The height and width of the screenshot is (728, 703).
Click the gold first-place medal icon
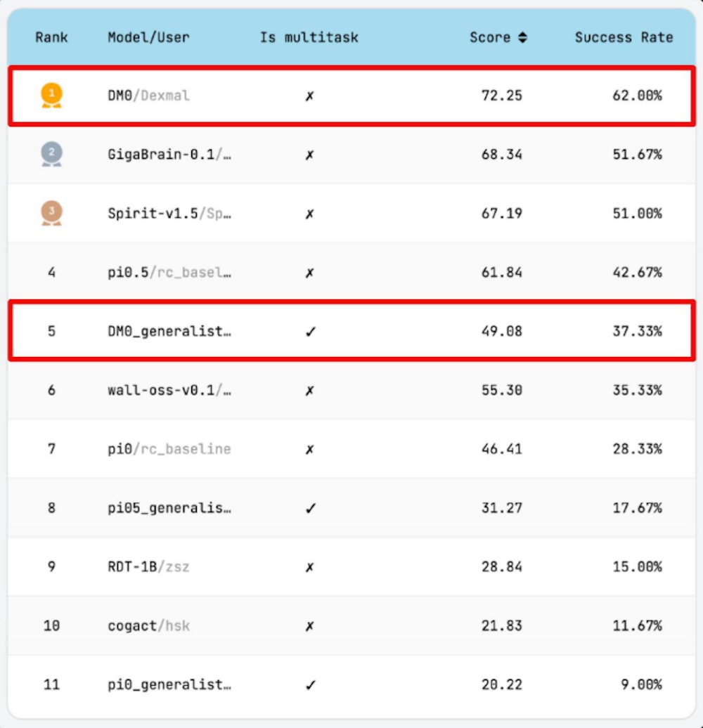click(51, 95)
